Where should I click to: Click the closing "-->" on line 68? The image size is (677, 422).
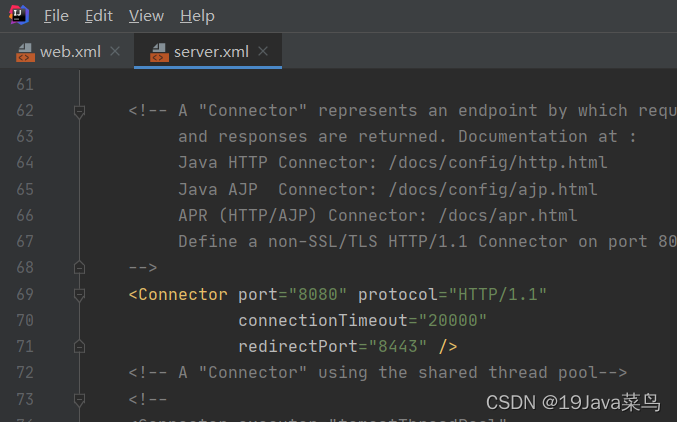(143, 268)
